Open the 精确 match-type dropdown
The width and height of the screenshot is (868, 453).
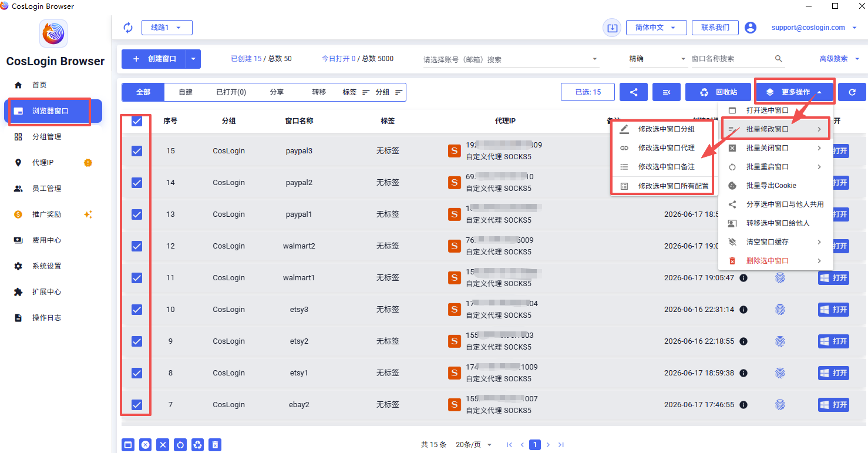click(x=658, y=59)
